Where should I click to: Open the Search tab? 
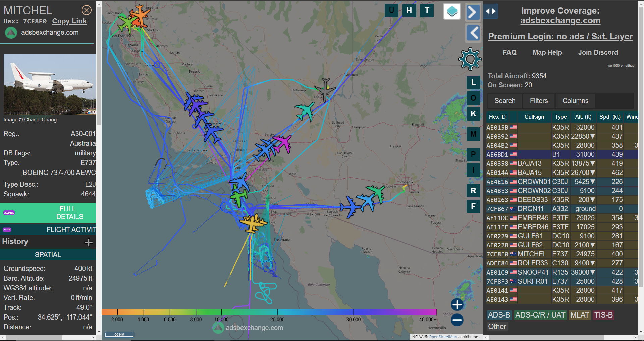tap(505, 101)
